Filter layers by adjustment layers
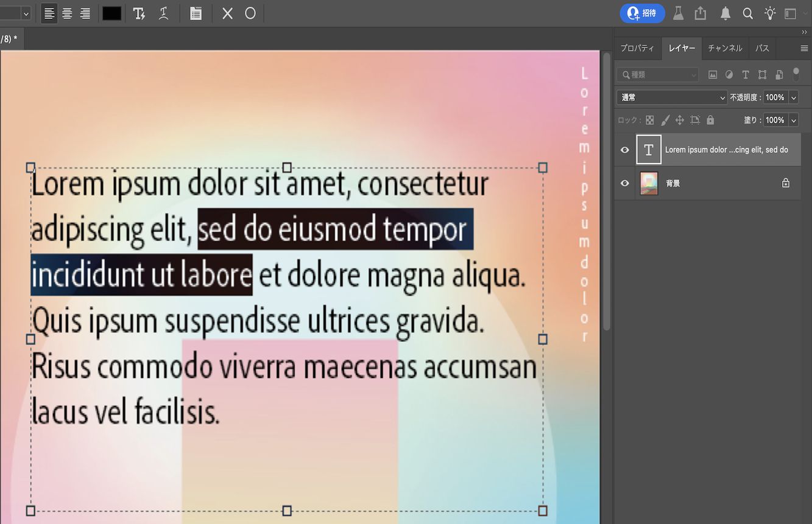The height and width of the screenshot is (524, 812). 729,74
